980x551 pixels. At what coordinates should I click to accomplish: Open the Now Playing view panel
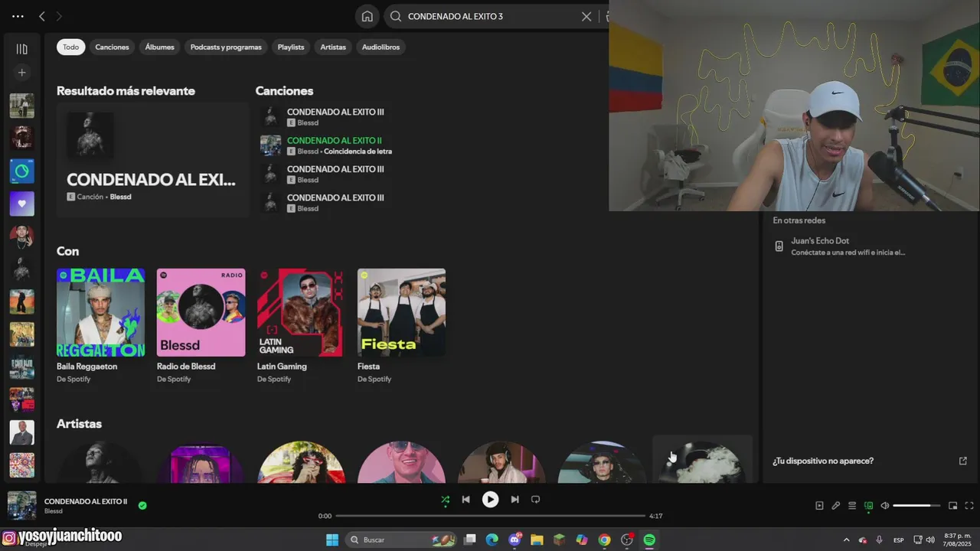pyautogui.click(x=819, y=506)
